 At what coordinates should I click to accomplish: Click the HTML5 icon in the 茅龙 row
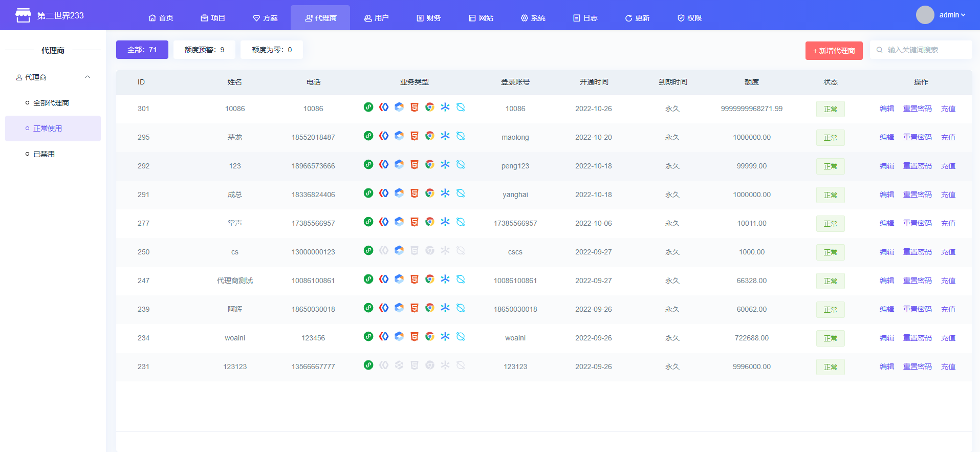click(415, 136)
